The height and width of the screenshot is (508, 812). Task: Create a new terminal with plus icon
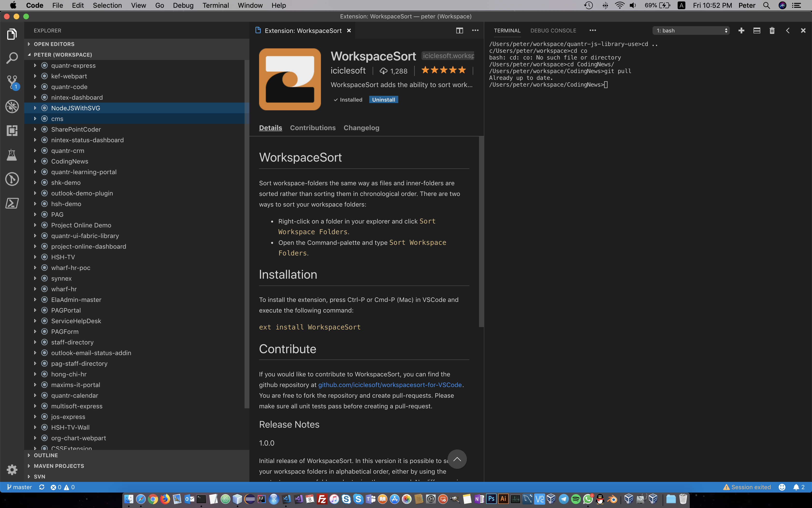(741, 30)
